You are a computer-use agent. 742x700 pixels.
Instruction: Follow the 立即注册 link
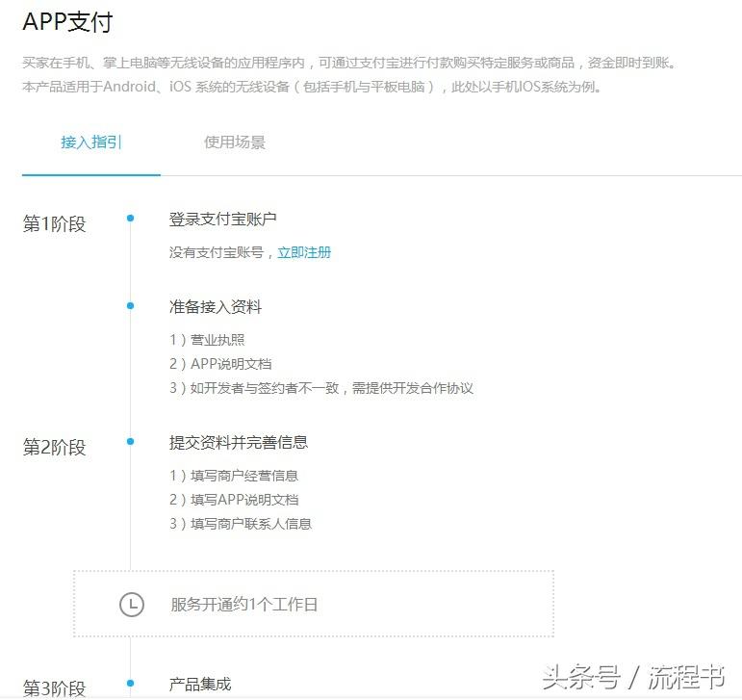pyautogui.click(x=304, y=252)
